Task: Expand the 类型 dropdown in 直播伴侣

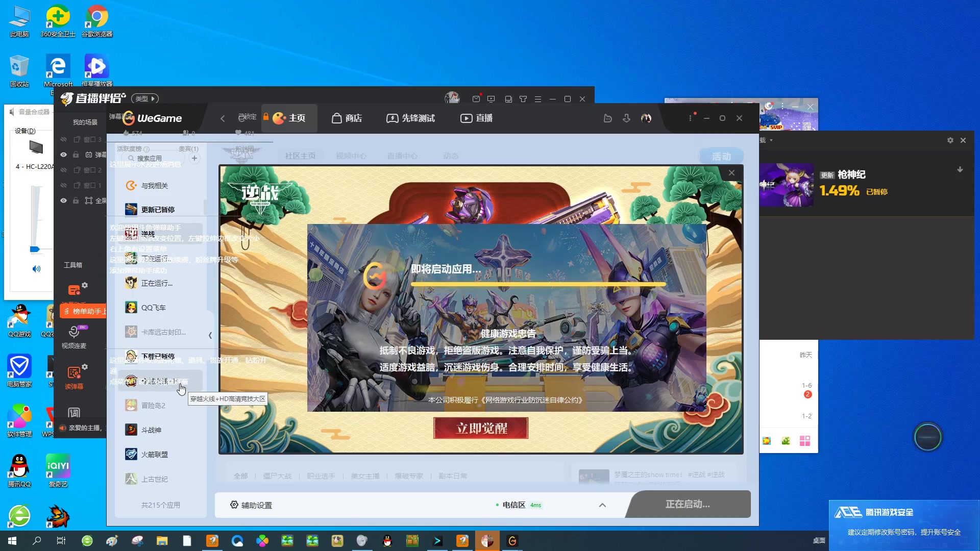Action: click(145, 98)
